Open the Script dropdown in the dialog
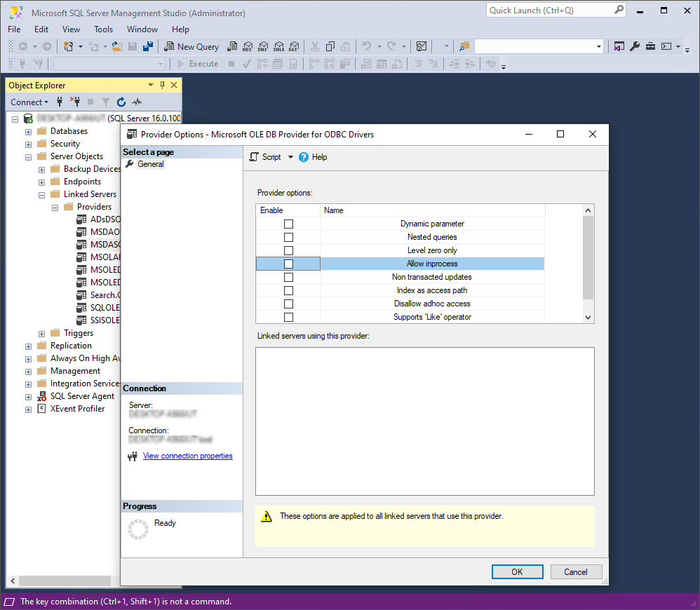 (290, 156)
